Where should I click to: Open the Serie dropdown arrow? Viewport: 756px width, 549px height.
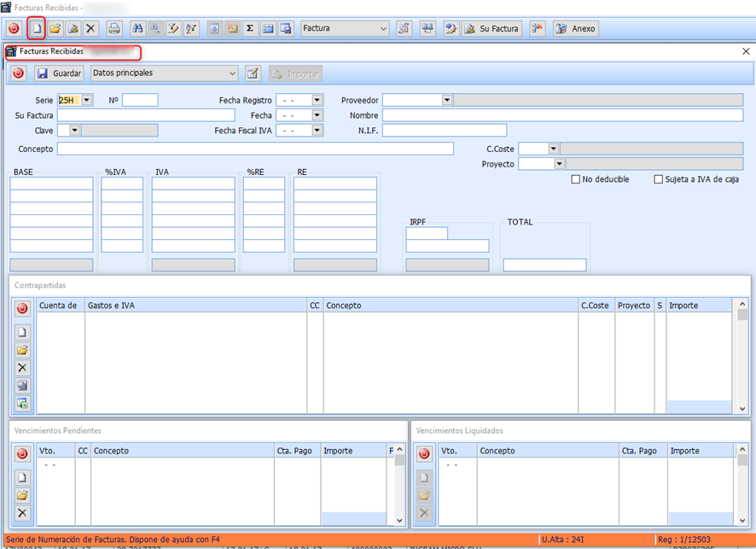(86, 100)
